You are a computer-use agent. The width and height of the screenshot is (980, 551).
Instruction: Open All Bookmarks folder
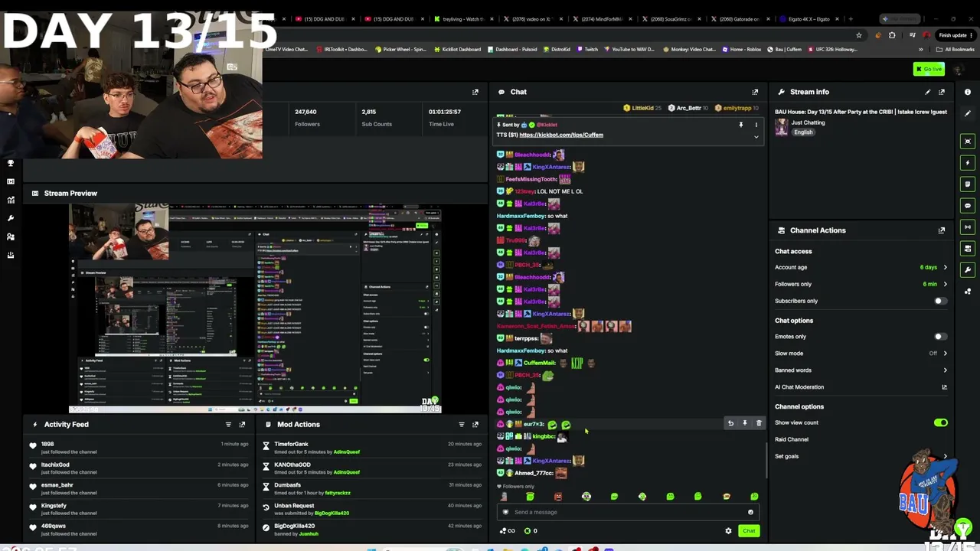[x=955, y=50]
